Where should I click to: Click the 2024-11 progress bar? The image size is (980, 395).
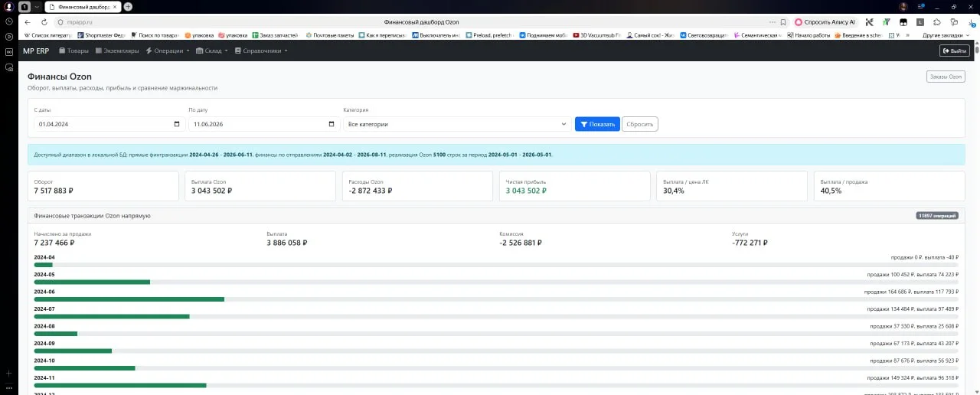pyautogui.click(x=496, y=385)
